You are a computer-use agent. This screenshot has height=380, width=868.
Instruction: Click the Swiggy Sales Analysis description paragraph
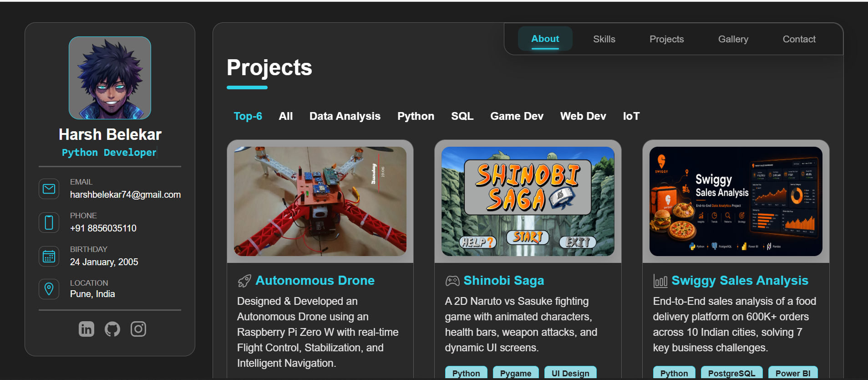(x=735, y=324)
